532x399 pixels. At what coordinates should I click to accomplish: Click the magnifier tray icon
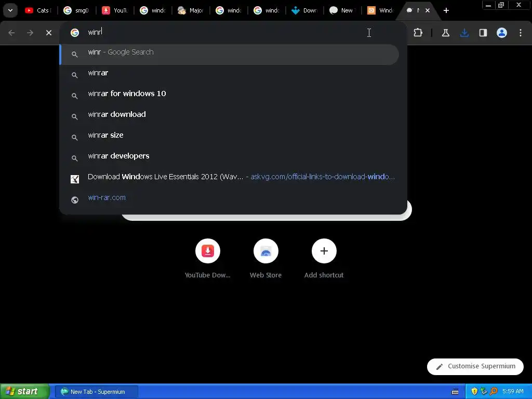click(494, 391)
